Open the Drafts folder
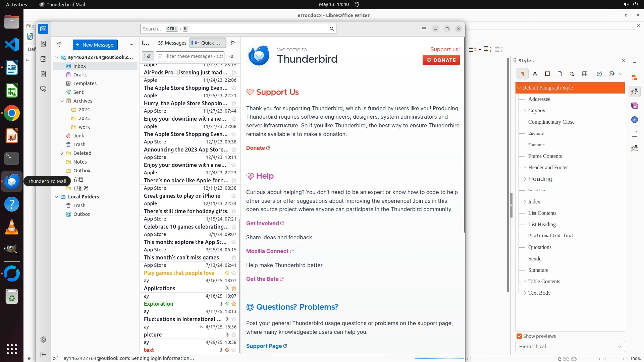644x362 pixels. pyautogui.click(x=80, y=75)
